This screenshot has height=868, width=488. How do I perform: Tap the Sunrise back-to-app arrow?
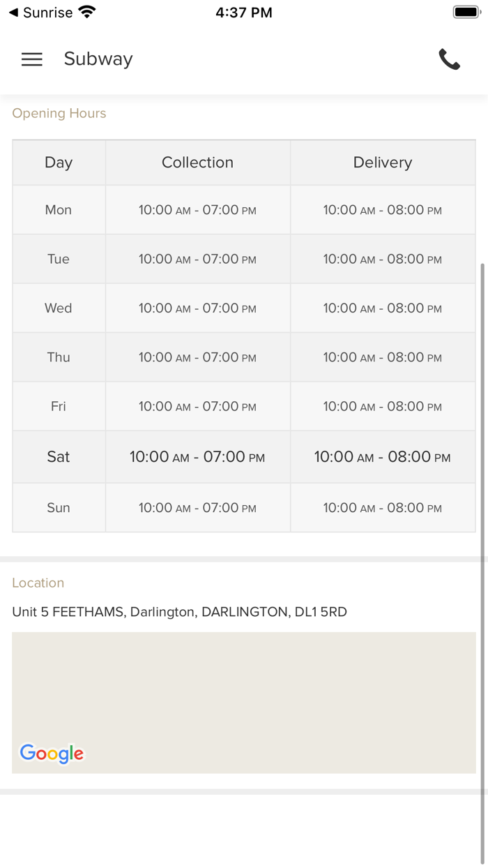pyautogui.click(x=13, y=13)
